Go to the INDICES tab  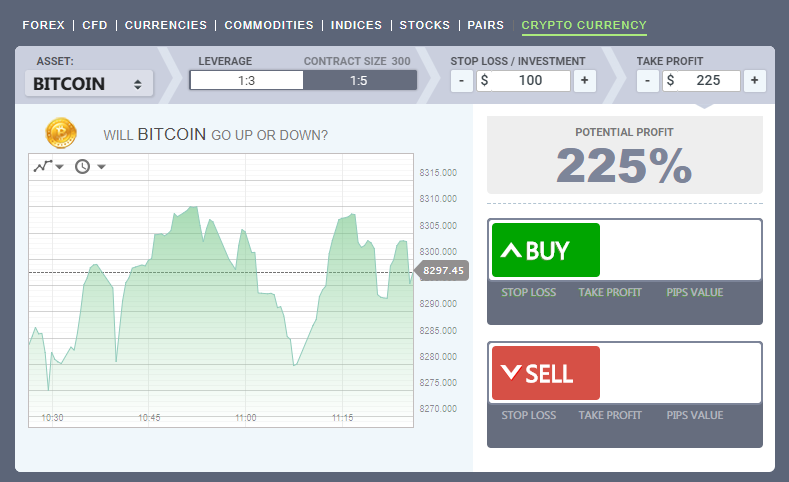coord(356,25)
